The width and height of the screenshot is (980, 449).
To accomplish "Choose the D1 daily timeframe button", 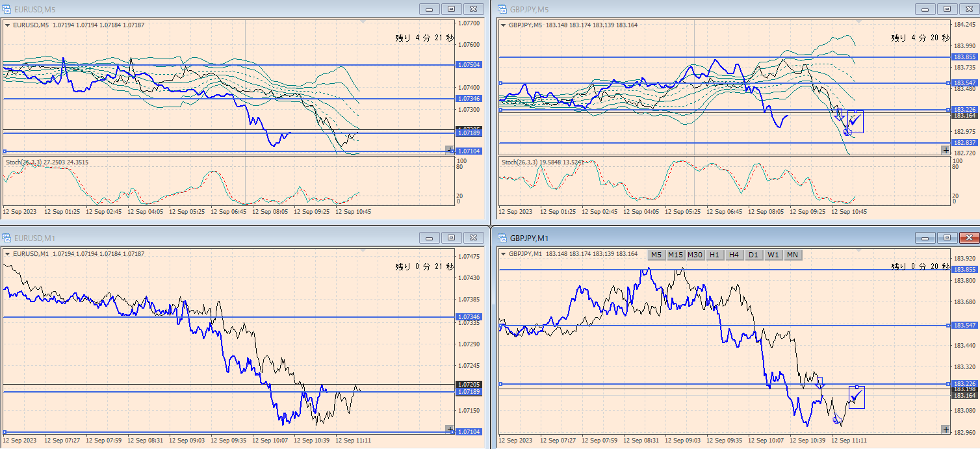I will click(x=753, y=255).
